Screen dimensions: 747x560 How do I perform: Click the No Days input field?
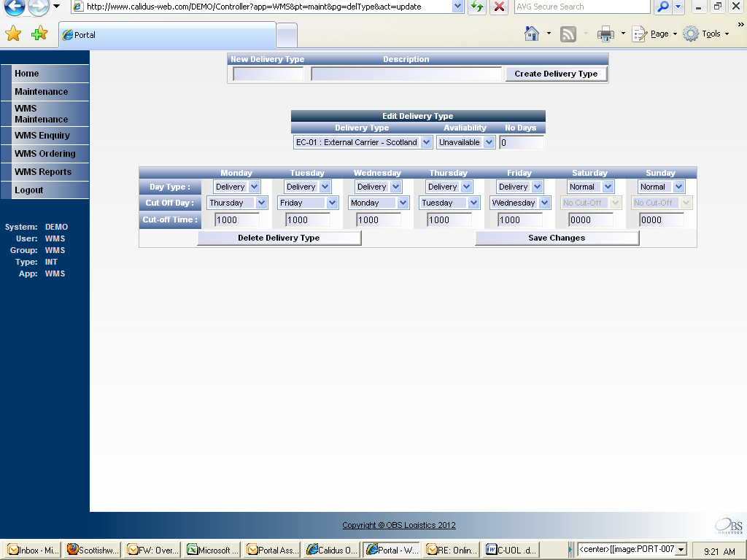point(521,142)
